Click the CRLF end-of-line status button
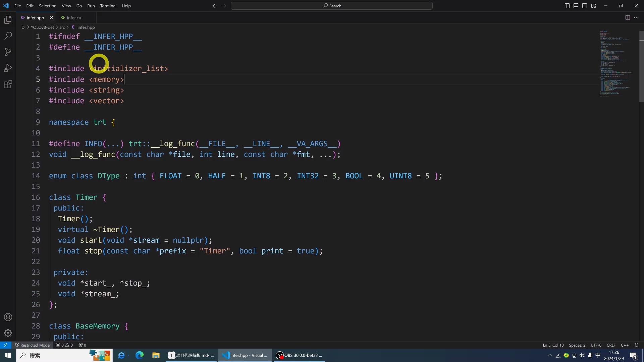 point(611,345)
